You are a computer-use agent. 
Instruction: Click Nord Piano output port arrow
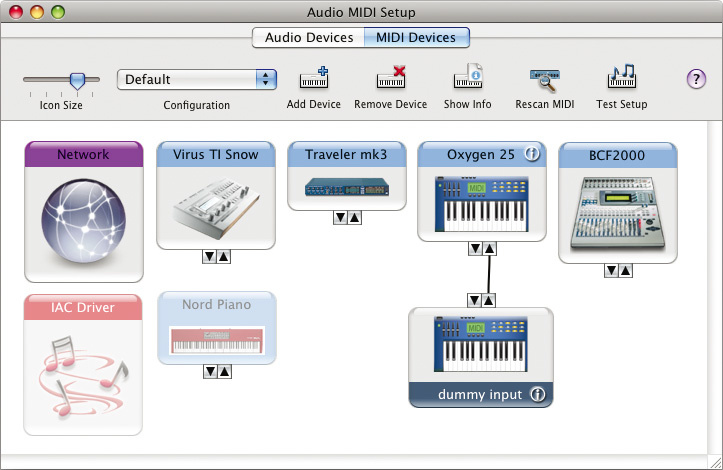[210, 371]
